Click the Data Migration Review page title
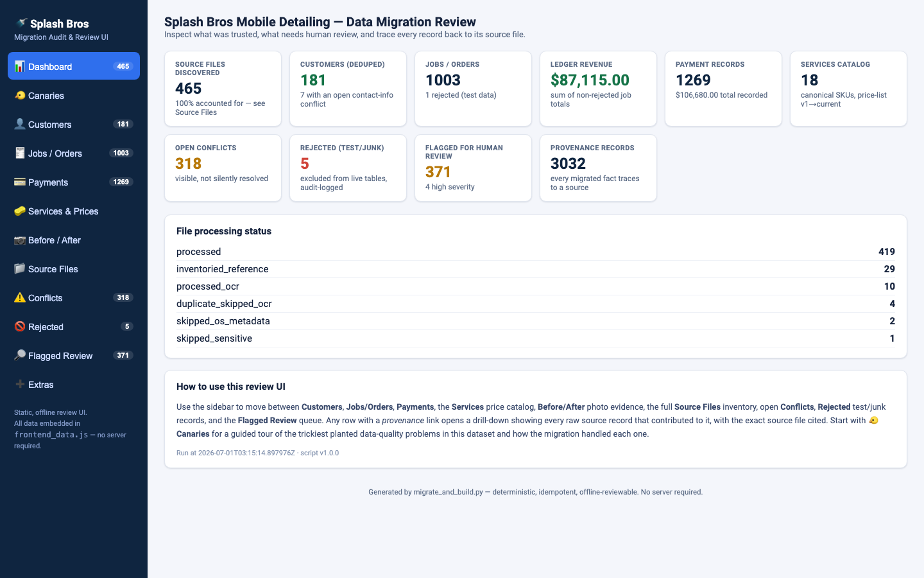The image size is (924, 578). click(320, 22)
